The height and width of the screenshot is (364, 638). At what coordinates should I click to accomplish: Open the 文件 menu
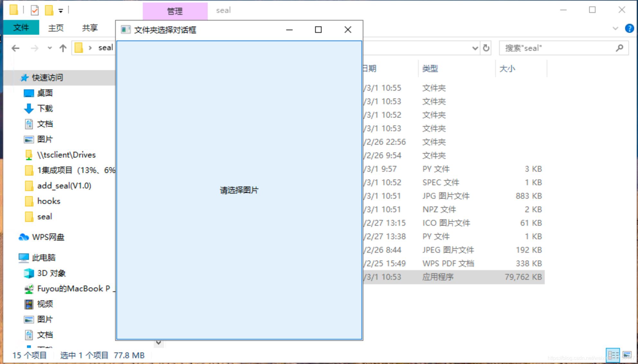[x=21, y=28]
